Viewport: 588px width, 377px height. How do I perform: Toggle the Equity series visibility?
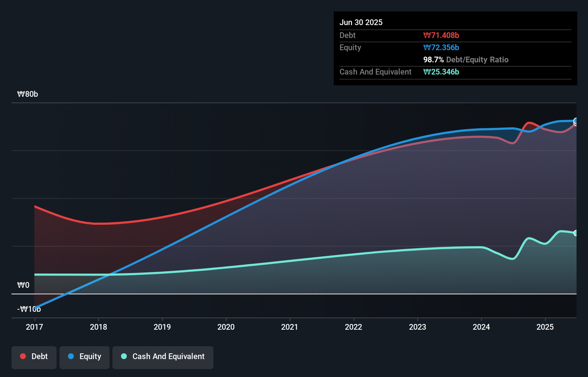click(x=84, y=357)
